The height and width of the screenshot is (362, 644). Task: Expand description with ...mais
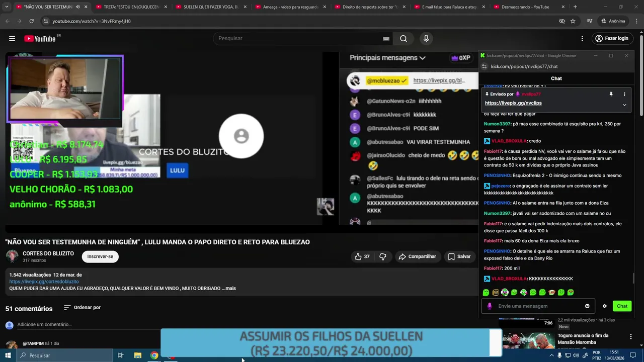[228, 289]
